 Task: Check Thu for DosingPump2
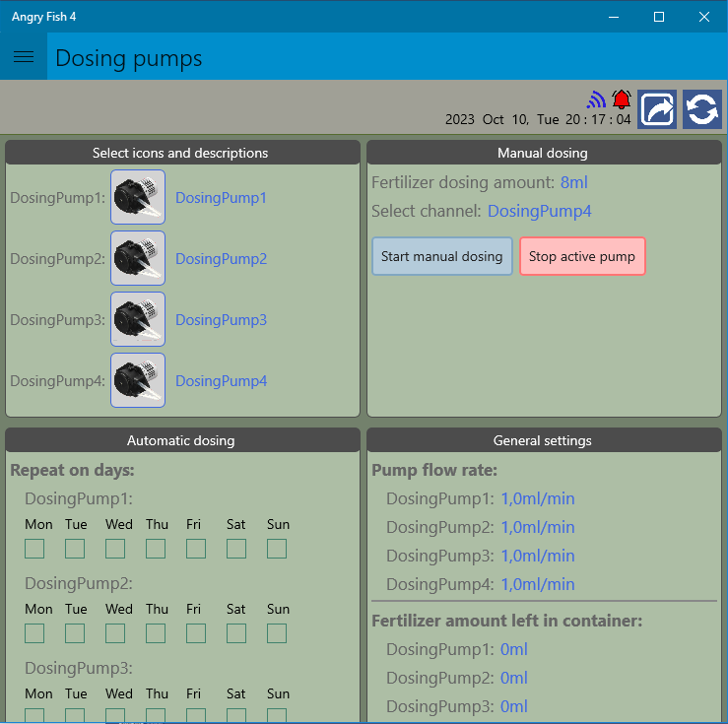coord(156,633)
